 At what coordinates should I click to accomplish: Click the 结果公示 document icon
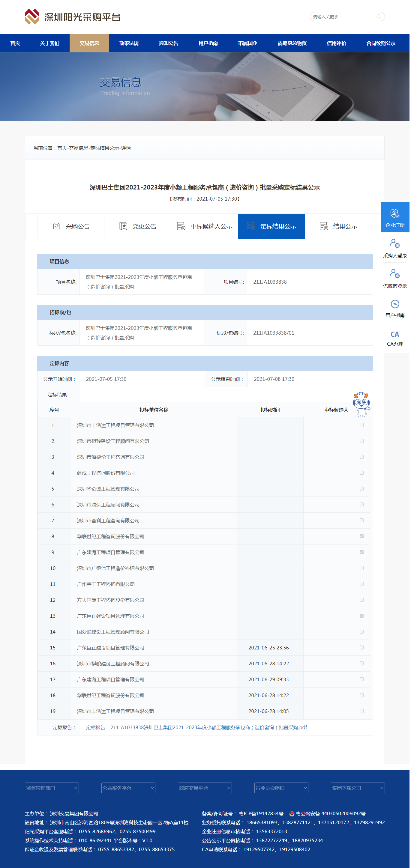click(324, 226)
